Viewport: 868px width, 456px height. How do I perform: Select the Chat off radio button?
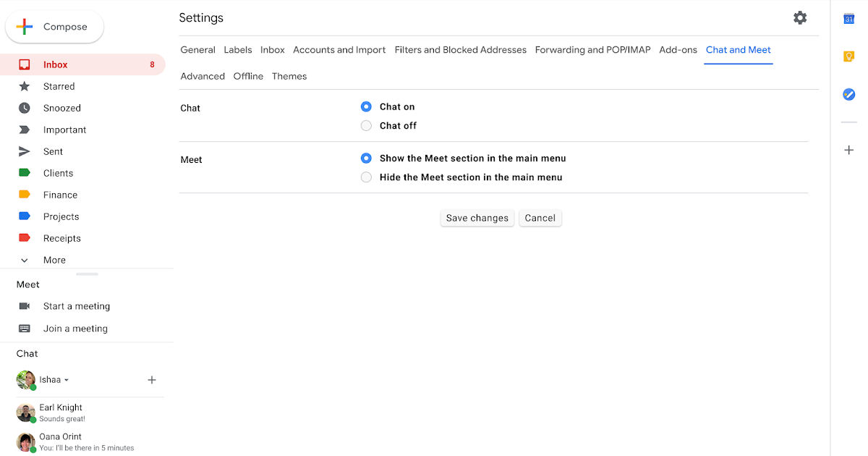pos(366,126)
